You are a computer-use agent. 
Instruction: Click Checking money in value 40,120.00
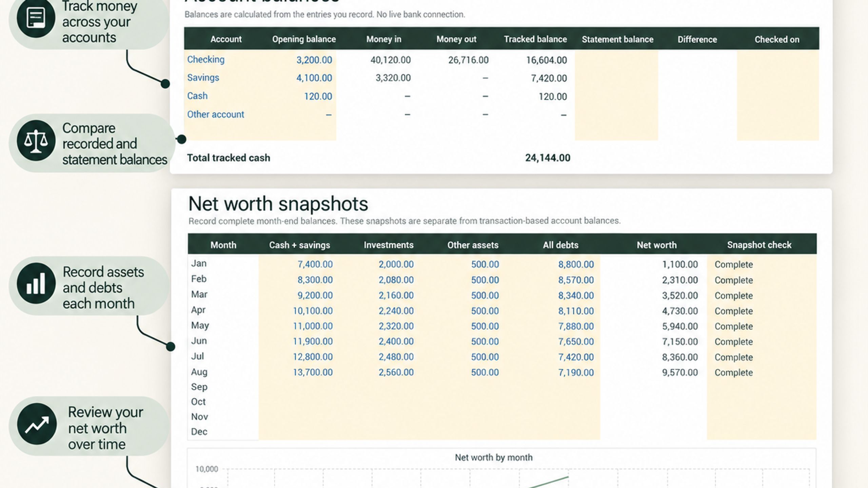click(x=391, y=60)
